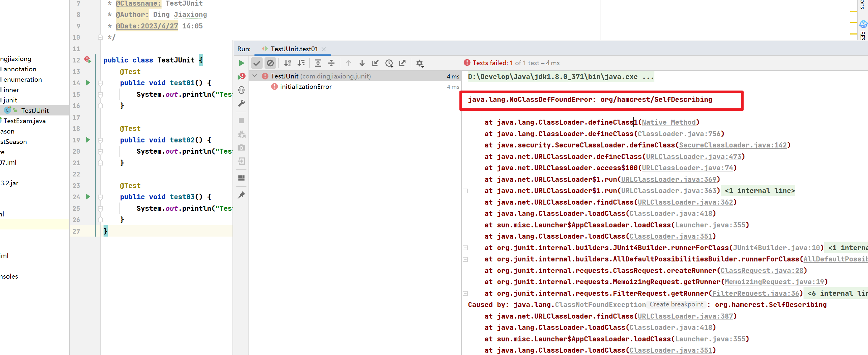Select initializationError test result
Viewport: 868px width, 355px height.
[x=306, y=87]
